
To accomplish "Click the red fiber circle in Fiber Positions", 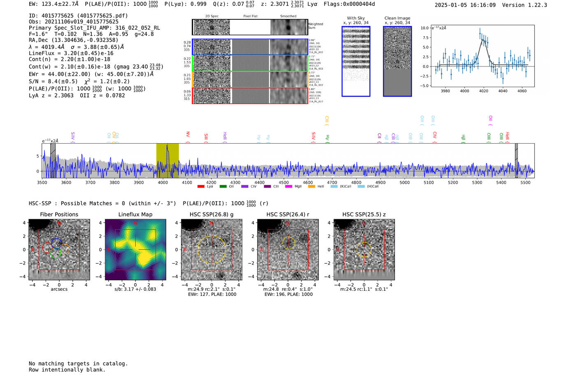I will [x=47, y=248].
